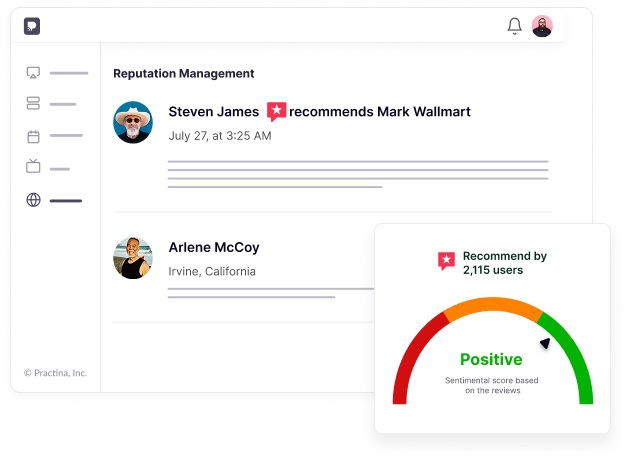Click the Steven James name
The width and height of the screenshot is (628, 460).
coord(213,112)
